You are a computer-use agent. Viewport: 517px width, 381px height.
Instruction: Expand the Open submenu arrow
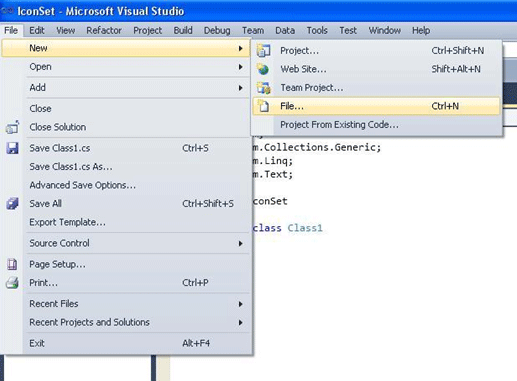(x=240, y=67)
